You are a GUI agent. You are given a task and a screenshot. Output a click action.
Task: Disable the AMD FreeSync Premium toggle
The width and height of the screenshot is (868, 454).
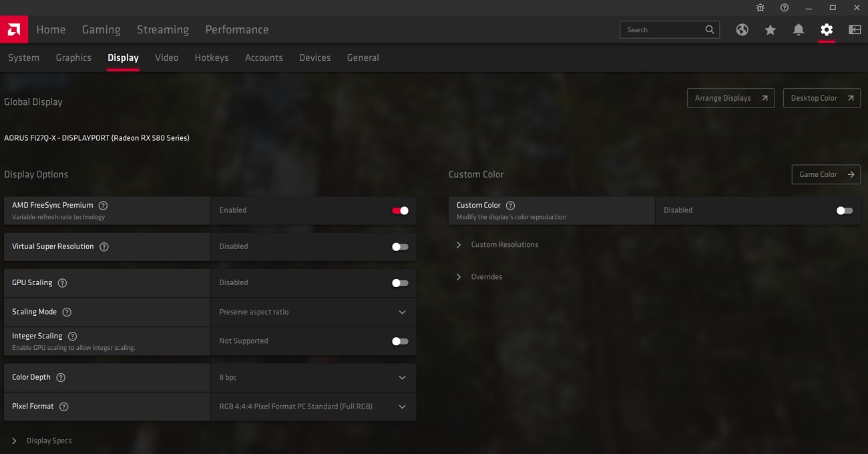tap(400, 210)
